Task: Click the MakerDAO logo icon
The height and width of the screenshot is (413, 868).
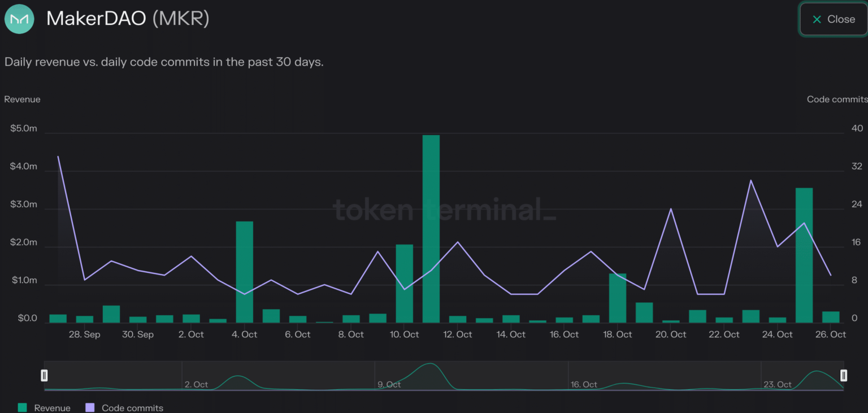Action: (19, 19)
